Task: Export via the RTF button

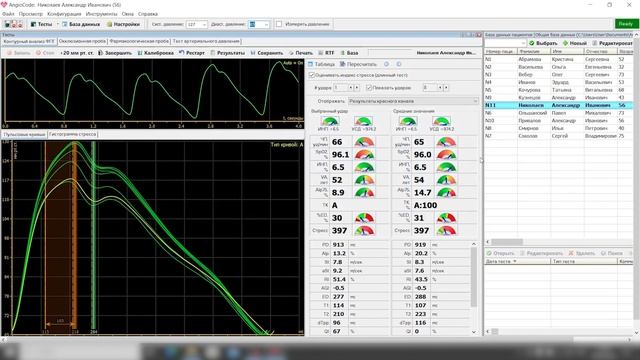Action: (326, 53)
